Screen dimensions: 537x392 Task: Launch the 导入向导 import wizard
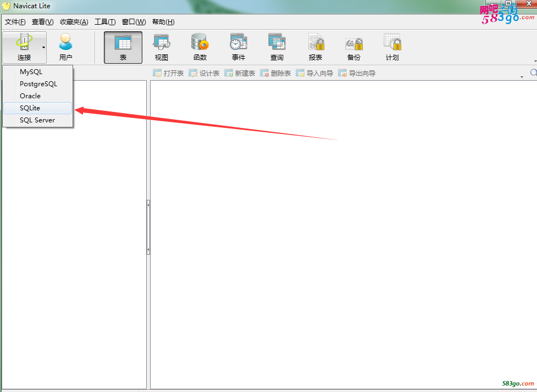(x=314, y=73)
